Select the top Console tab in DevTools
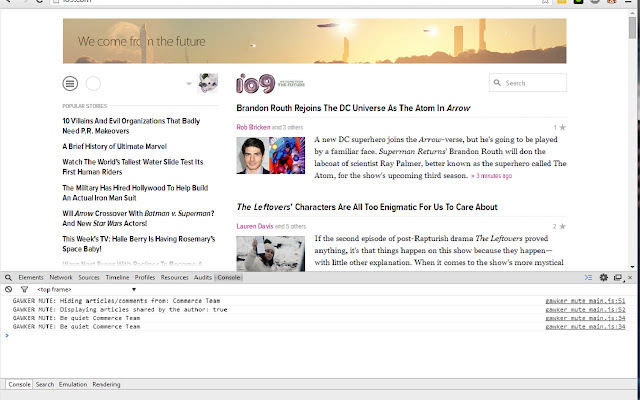 [229, 278]
